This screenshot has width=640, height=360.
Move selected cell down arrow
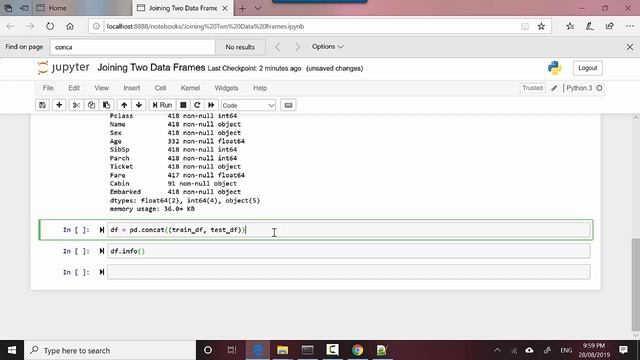pos(139,105)
